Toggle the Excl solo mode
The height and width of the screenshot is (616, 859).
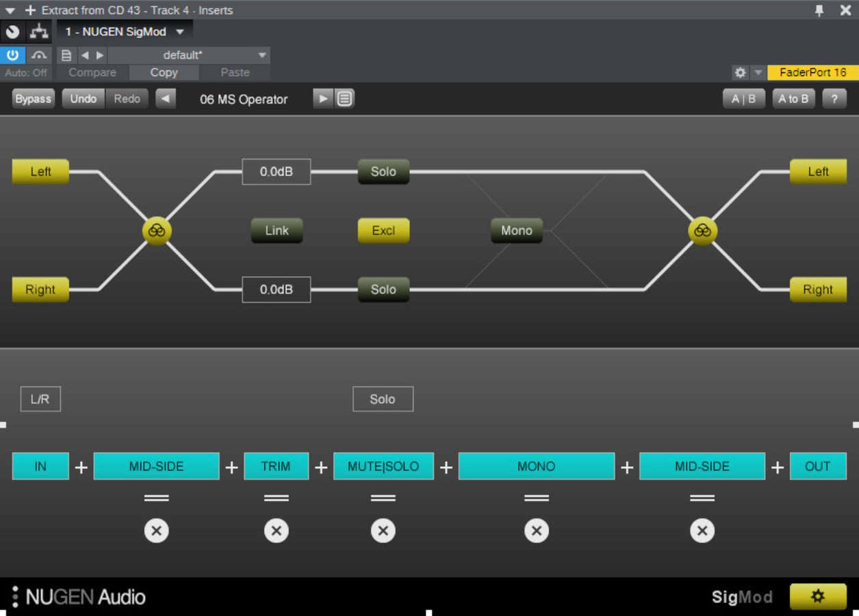pyautogui.click(x=383, y=231)
